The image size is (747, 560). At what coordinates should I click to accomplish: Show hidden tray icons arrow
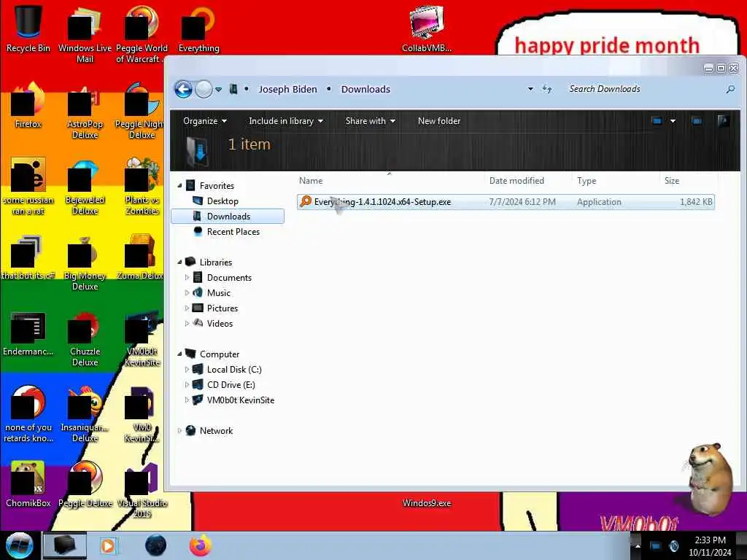point(638,545)
